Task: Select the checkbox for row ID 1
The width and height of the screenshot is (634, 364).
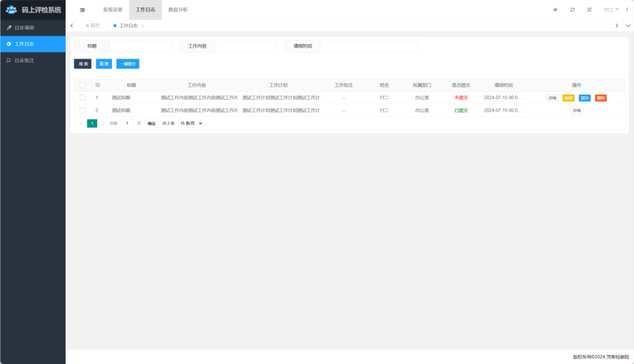Action: click(x=82, y=98)
